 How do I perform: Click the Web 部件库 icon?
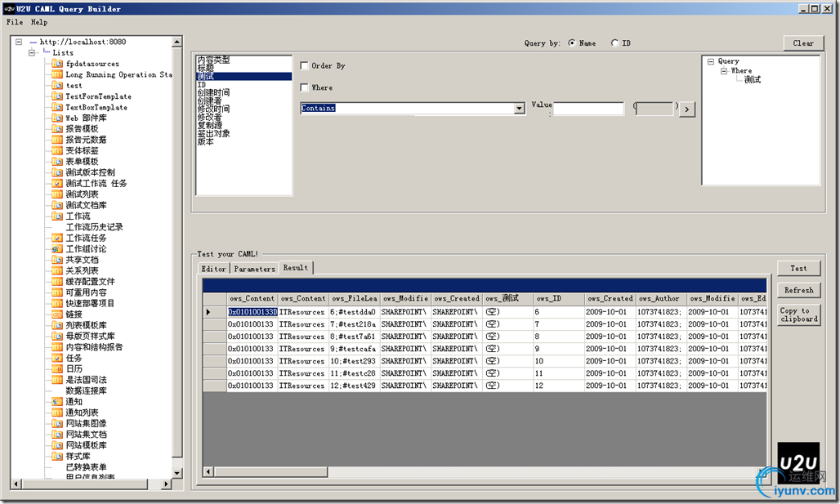coord(57,118)
